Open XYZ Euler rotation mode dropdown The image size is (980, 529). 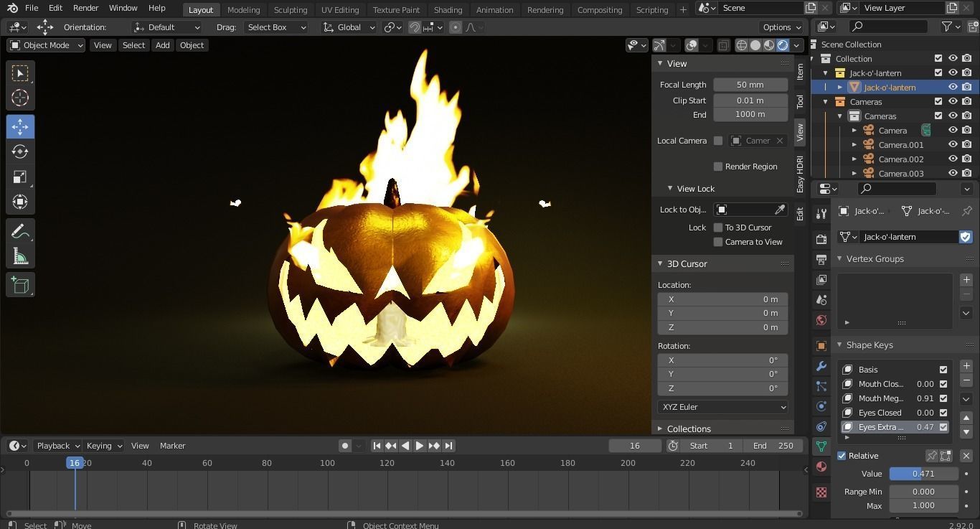point(723,407)
